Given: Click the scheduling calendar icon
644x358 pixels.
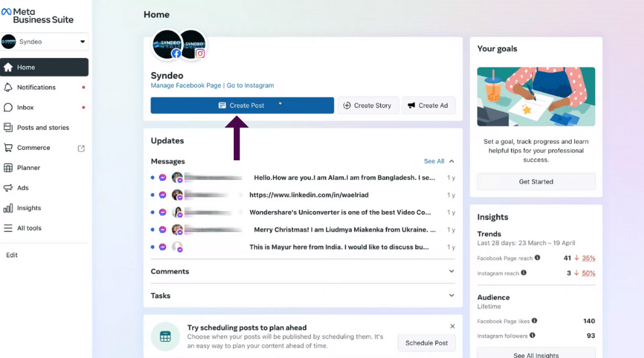Looking at the screenshot, I should (165, 337).
